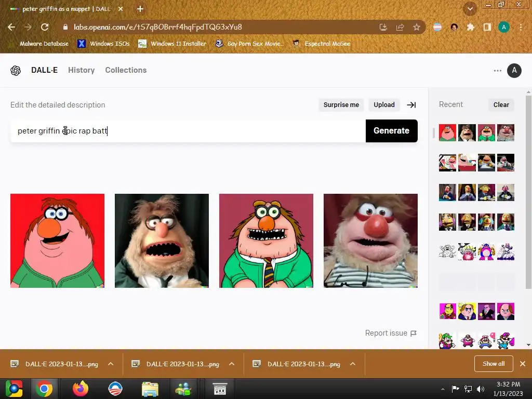Launch Firefox from the taskbar
Image resolution: width=532 pixels, height=399 pixels.
click(81, 389)
